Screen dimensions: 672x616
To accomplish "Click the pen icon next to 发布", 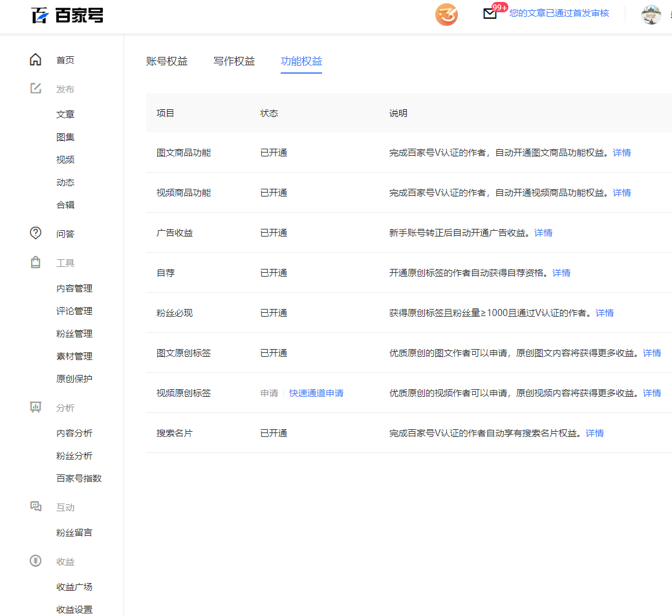I will tap(36, 89).
